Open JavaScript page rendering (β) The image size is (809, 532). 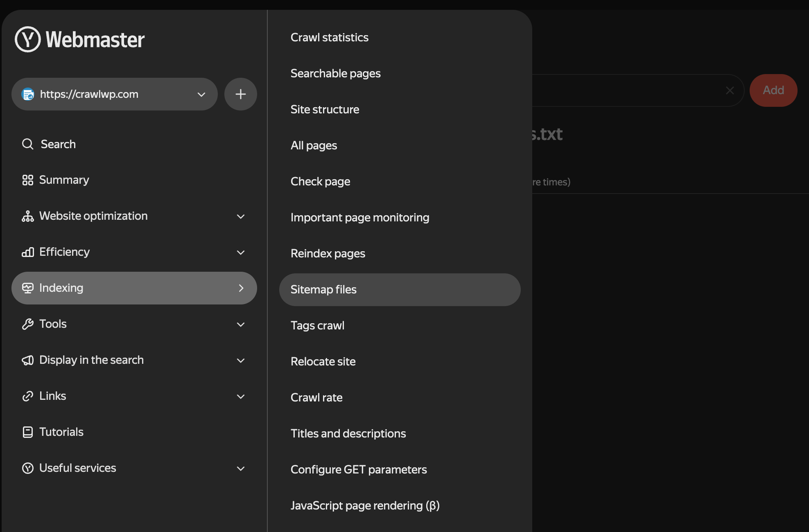click(365, 506)
